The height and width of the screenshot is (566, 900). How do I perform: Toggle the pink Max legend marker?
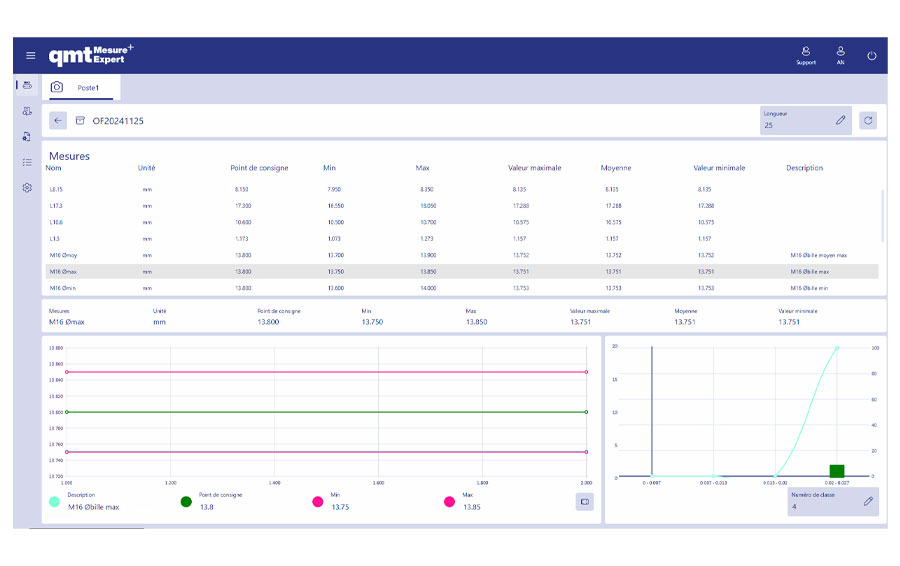click(449, 501)
